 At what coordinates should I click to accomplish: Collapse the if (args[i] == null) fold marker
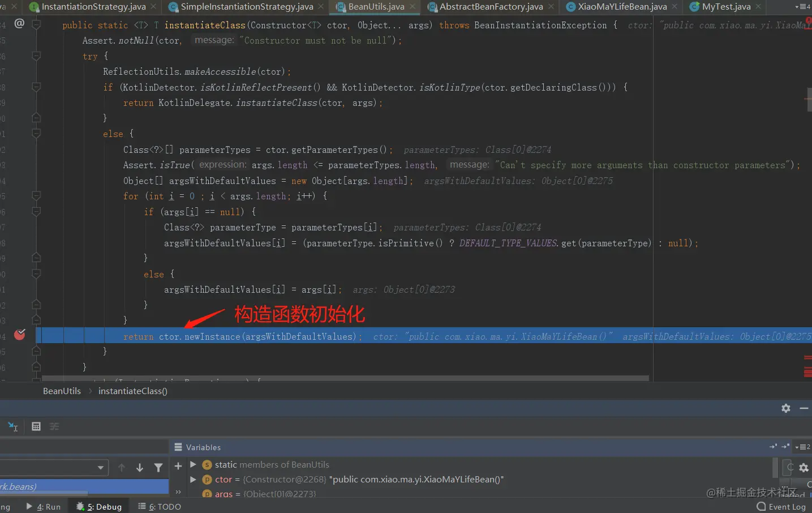(36, 212)
